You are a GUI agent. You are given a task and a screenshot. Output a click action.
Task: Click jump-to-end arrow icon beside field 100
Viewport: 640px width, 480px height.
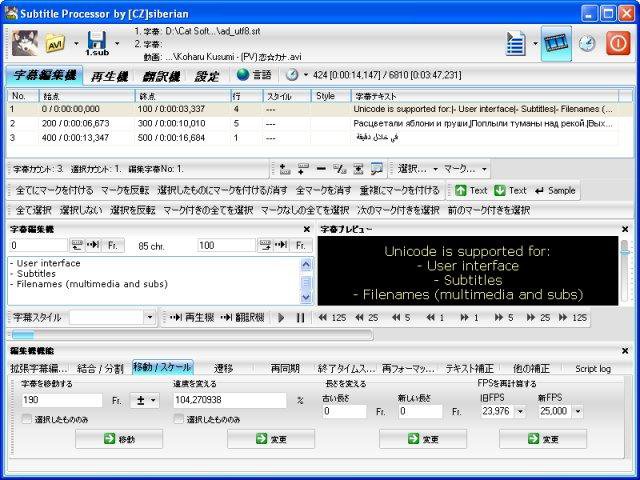pyautogui.click(x=281, y=245)
